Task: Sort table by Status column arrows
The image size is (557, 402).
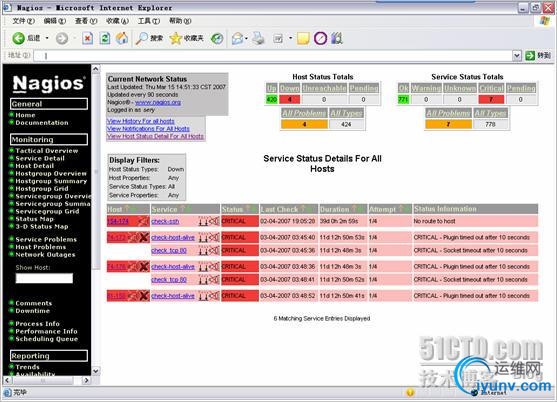Action: pos(251,209)
